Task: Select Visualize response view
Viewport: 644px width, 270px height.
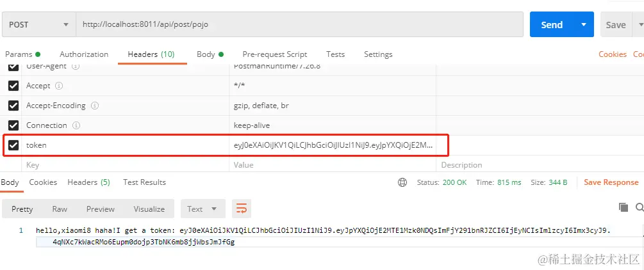Action: [x=149, y=209]
